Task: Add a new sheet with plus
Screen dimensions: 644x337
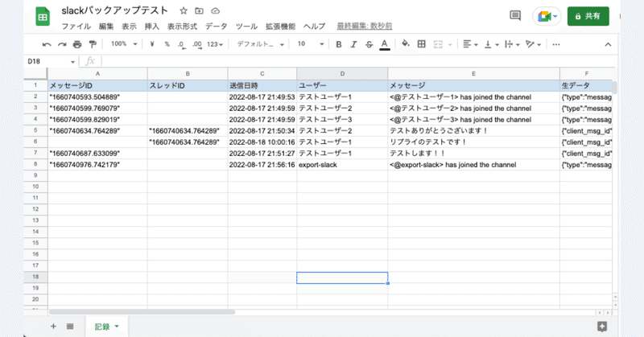Action: 53,327
